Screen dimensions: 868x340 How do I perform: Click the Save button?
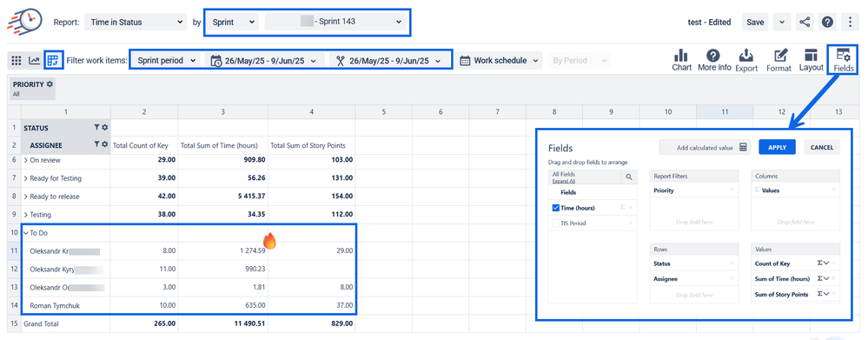(x=755, y=22)
